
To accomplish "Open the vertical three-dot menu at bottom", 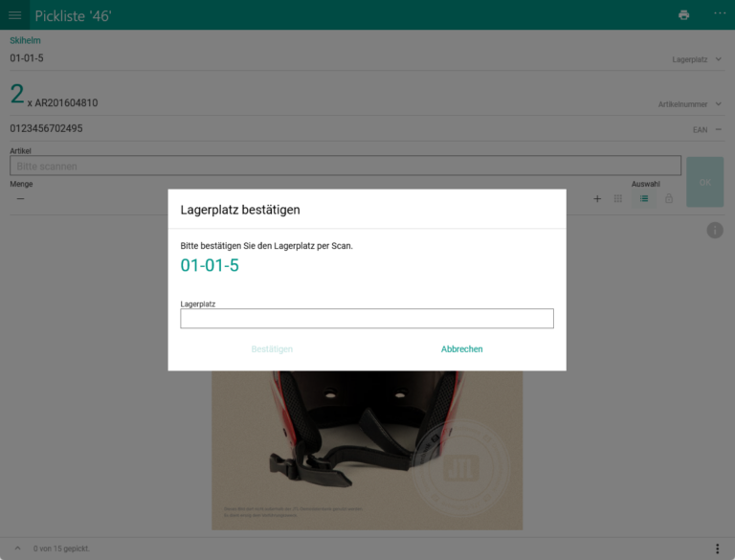I will click(717, 549).
